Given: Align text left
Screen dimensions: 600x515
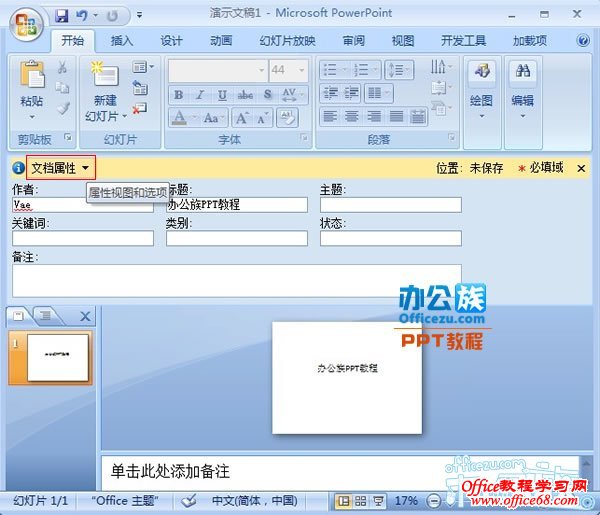Looking at the screenshot, I should 330,116.
